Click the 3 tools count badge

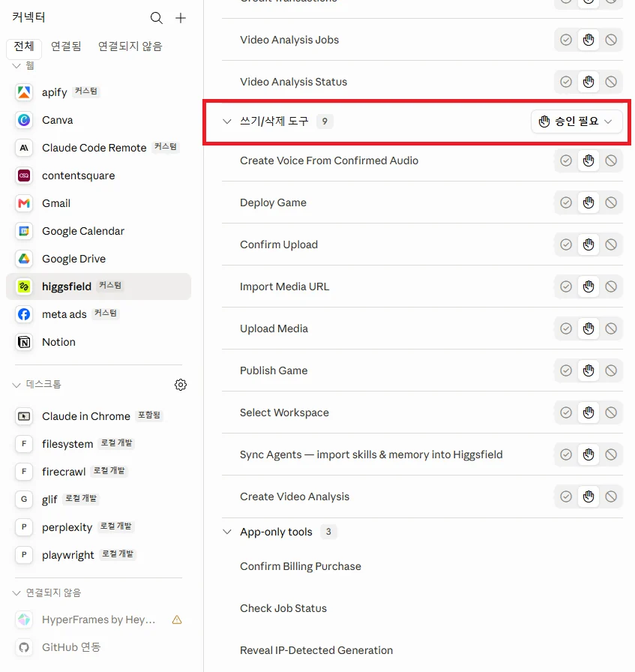point(328,532)
